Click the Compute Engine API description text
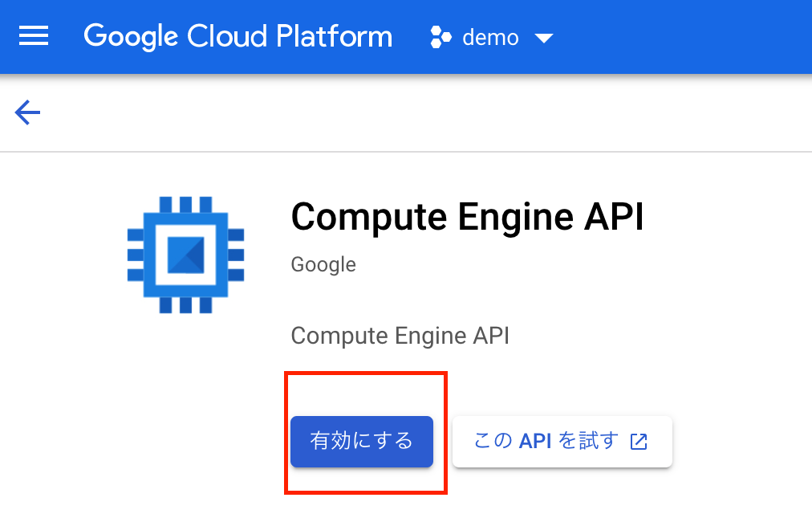Viewport: 812px width, 514px height. pos(400,336)
